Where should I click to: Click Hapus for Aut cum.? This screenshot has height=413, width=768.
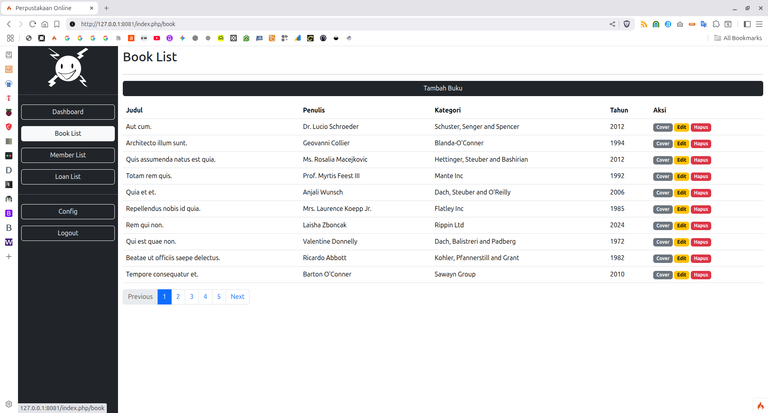(x=701, y=127)
